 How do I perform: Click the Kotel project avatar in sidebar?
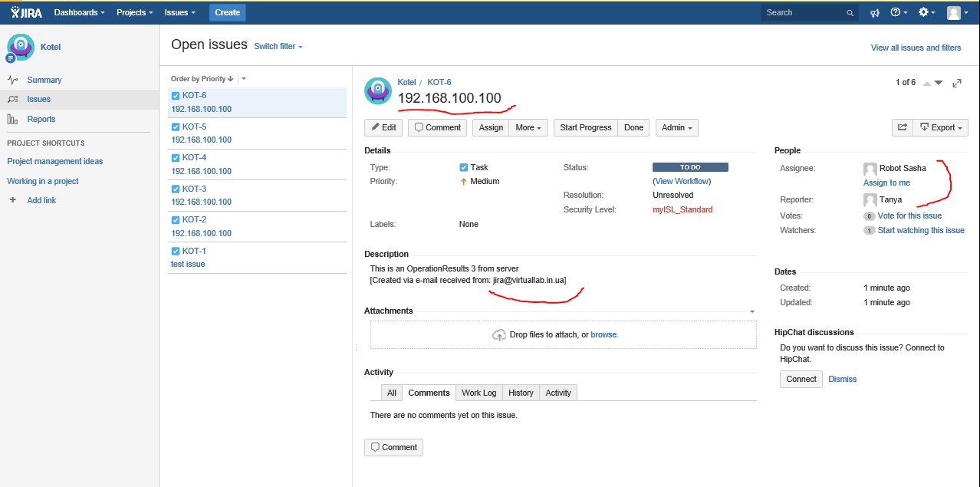[x=21, y=47]
